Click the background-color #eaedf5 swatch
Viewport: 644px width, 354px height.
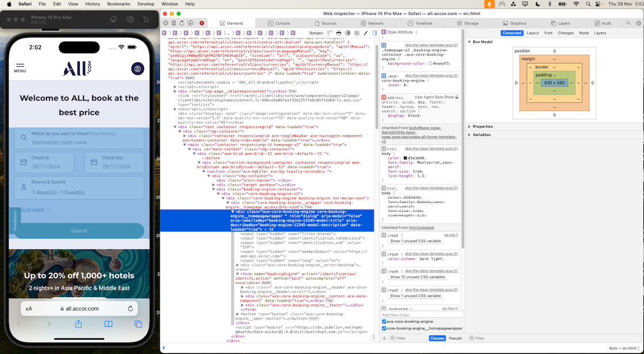430,63
